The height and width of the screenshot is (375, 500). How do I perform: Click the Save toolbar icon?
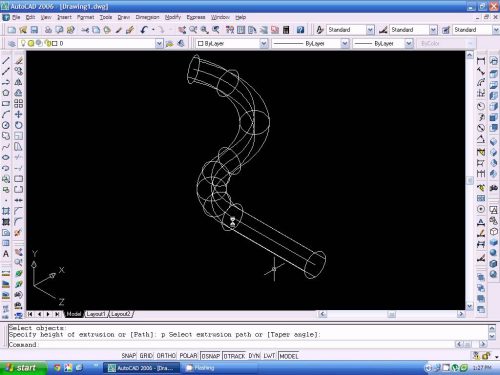[x=34, y=30]
